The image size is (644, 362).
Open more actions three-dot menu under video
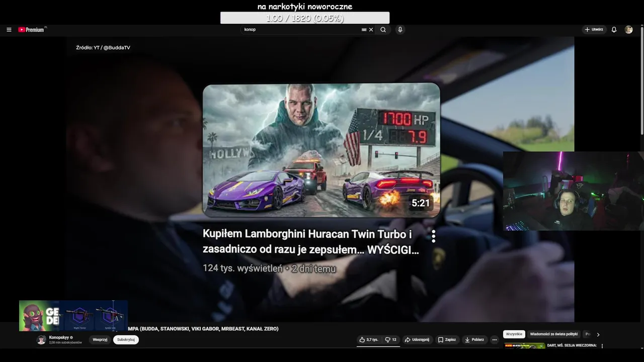click(495, 340)
